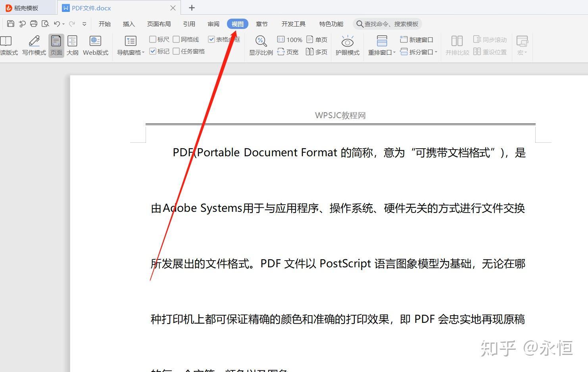588x372 pixels.
Task: Click the Print icon in quick toolbar
Action: pyautogui.click(x=34, y=24)
